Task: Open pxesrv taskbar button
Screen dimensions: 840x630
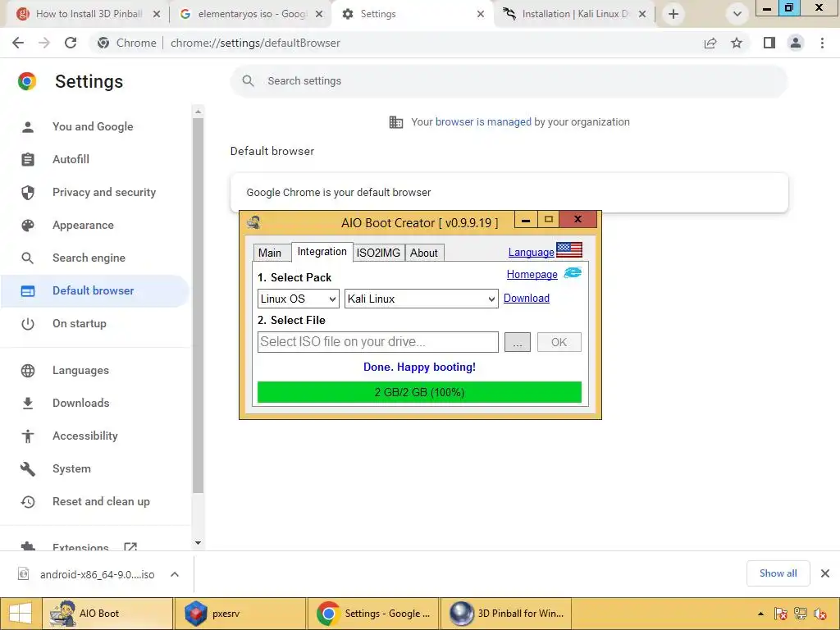Action: click(240, 614)
